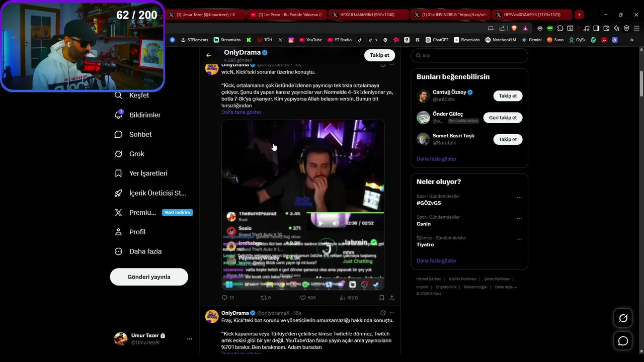Open ChatGPT bookmark
The width and height of the screenshot is (644, 362).
pos(437,40)
